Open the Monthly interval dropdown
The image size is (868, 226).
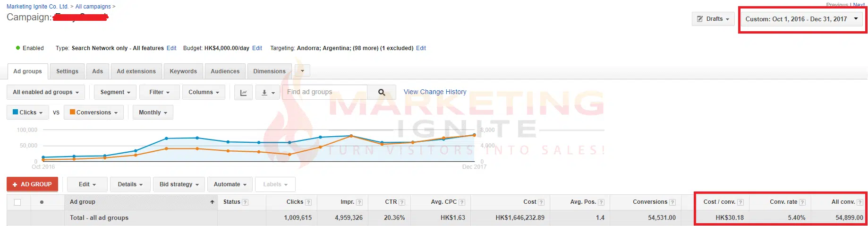pos(153,113)
